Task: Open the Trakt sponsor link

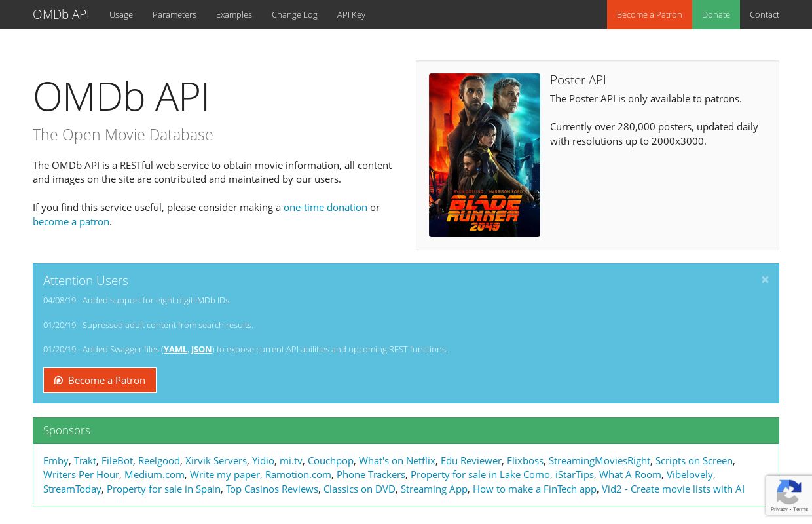Action: (x=85, y=460)
